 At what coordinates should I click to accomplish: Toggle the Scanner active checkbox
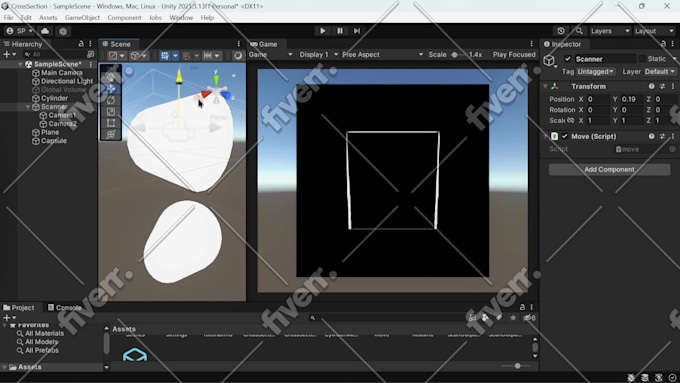coord(568,59)
